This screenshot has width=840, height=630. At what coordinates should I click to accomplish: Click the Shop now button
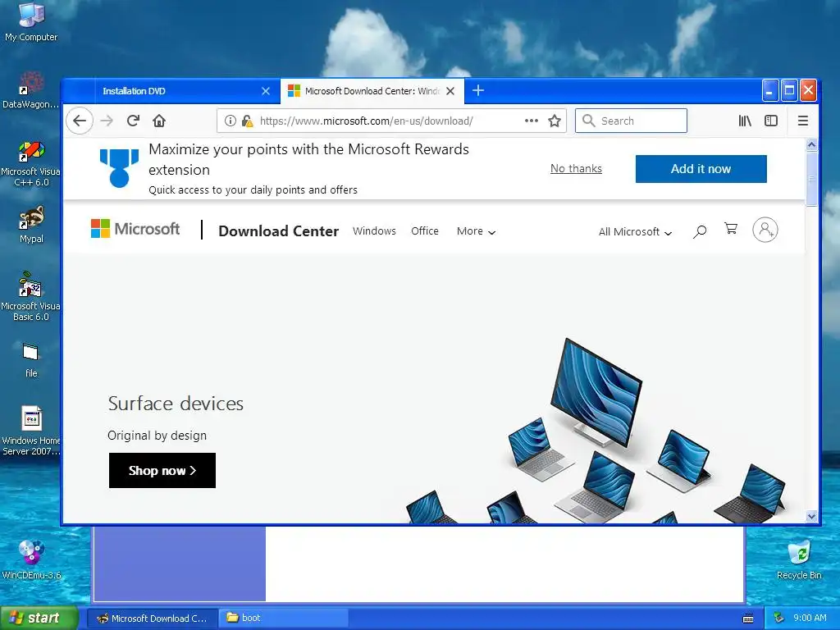[162, 470]
